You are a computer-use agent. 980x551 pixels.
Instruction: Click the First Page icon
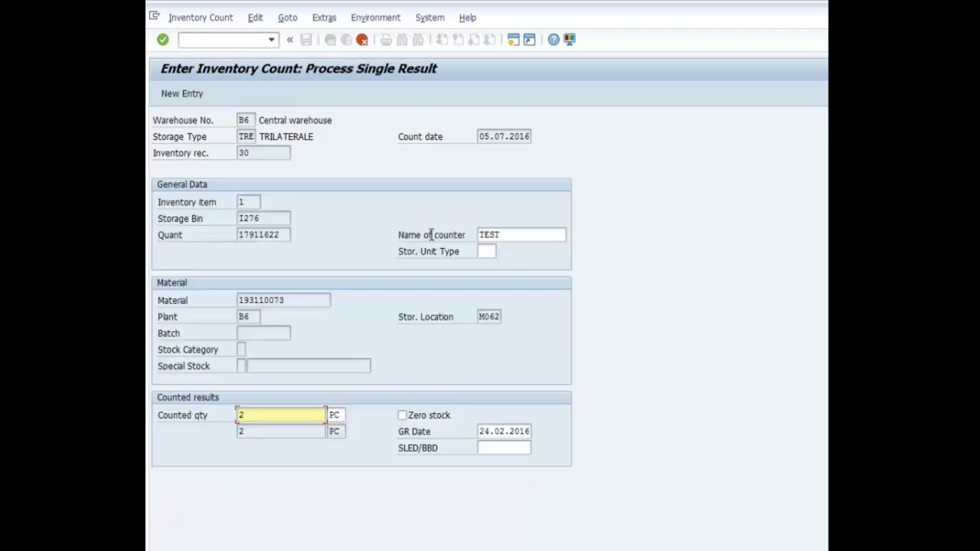pyautogui.click(x=442, y=40)
